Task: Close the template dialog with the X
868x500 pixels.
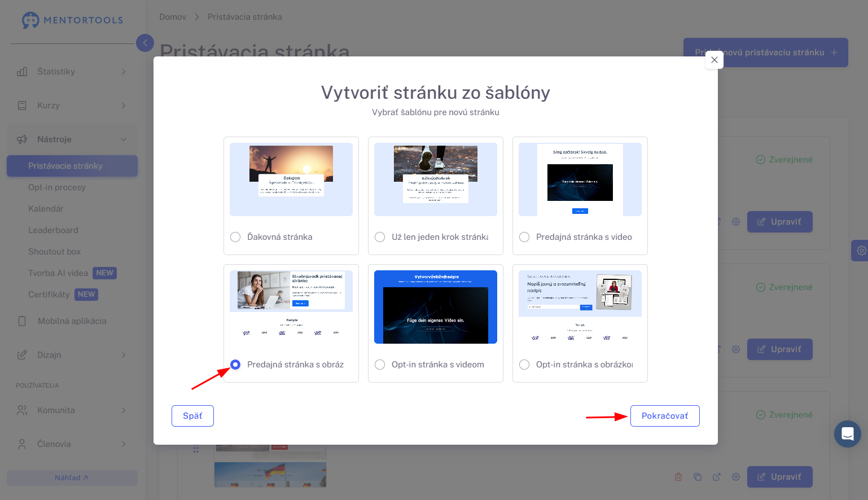Action: pyautogui.click(x=714, y=60)
